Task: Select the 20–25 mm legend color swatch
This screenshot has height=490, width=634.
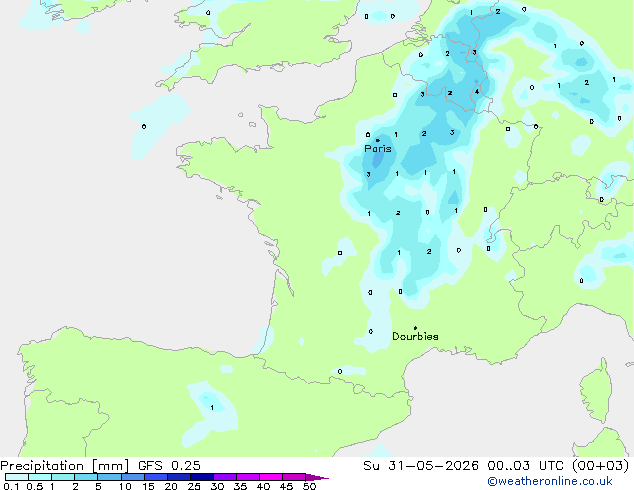Action: click(179, 477)
